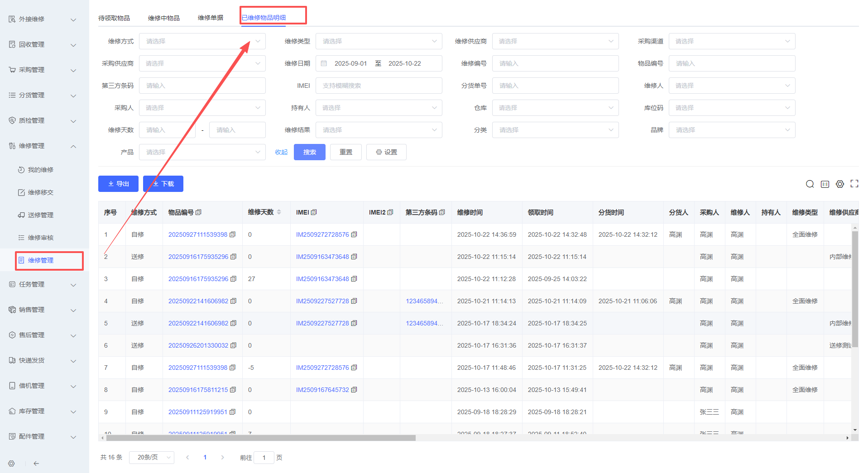This screenshot has width=868, height=473.
Task: Copy IMEI IM2509163473648 in row 2
Action: click(354, 257)
